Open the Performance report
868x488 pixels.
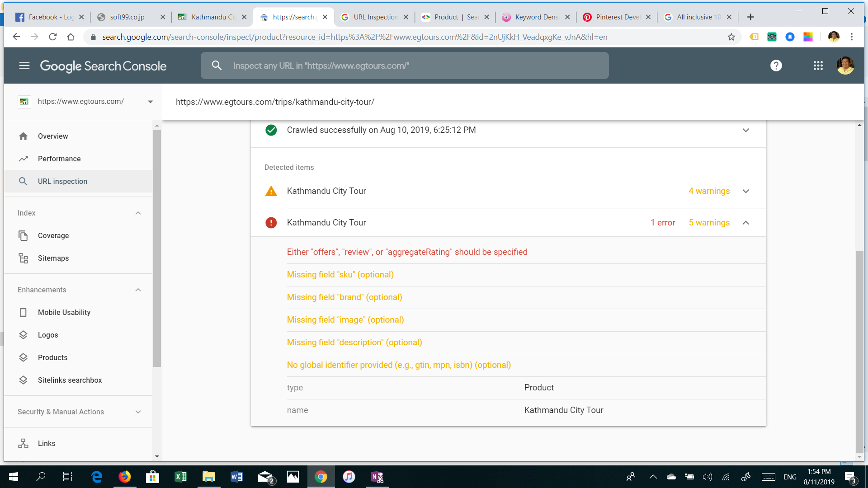click(78, 159)
